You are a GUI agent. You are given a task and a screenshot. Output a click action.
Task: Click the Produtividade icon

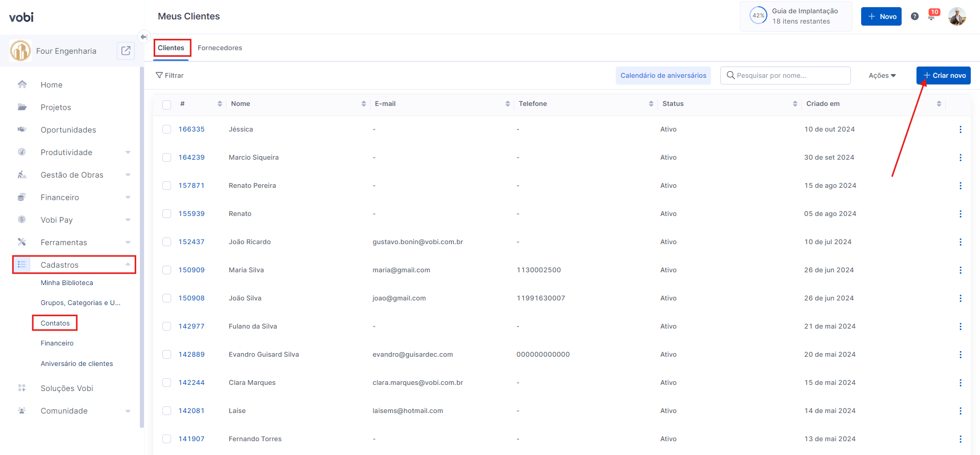(x=22, y=152)
